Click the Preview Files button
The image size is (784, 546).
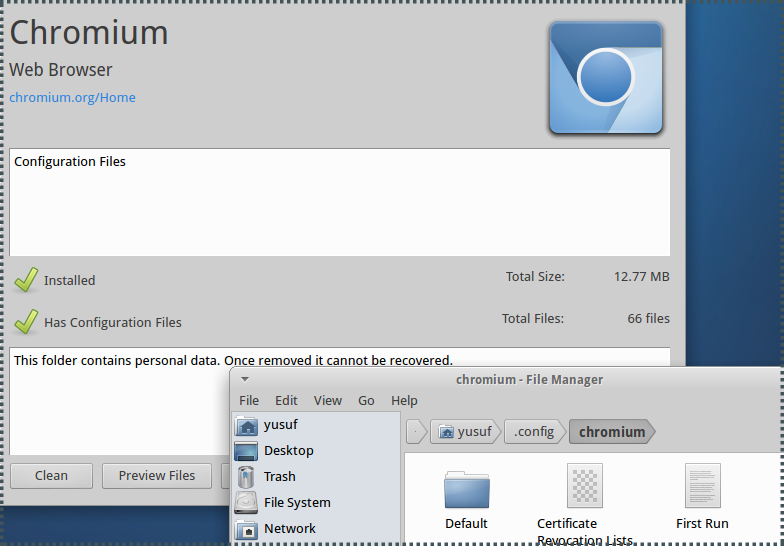[157, 476]
